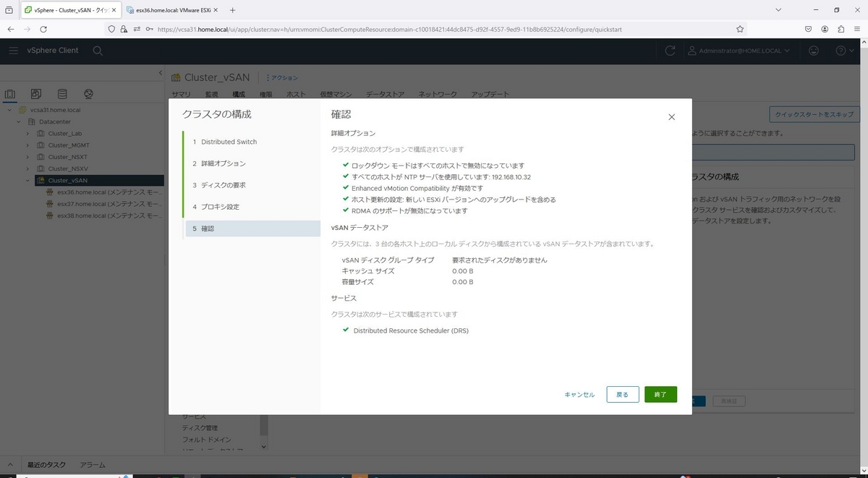Click the green 終了 finish button
Viewport: 868px width, 478px height.
[660, 394]
